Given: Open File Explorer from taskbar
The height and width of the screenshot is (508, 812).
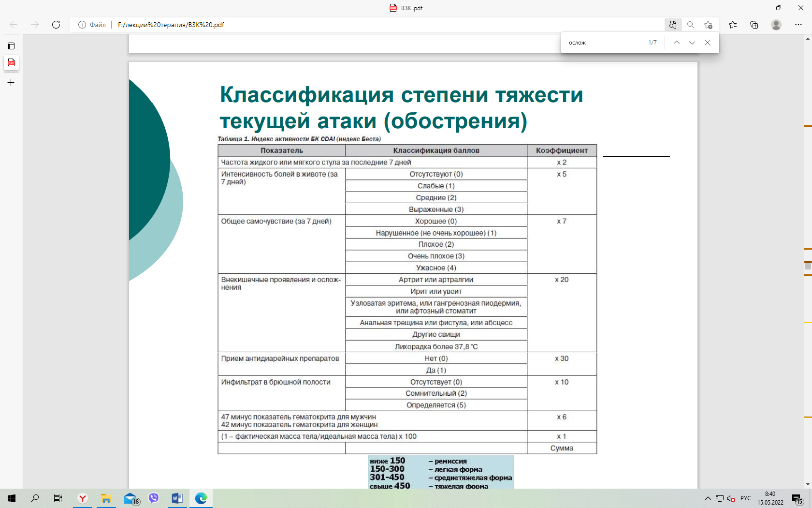Looking at the screenshot, I should tap(106, 498).
